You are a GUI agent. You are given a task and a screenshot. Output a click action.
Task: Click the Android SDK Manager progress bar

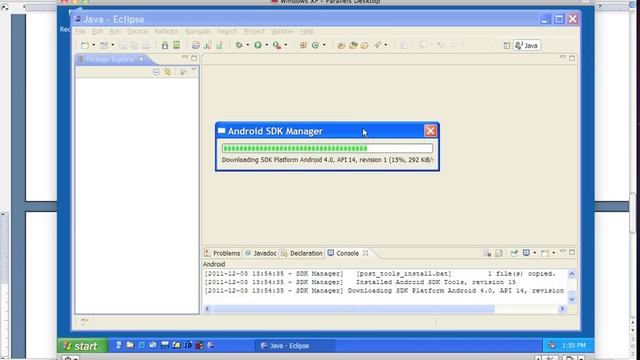pyautogui.click(x=327, y=148)
